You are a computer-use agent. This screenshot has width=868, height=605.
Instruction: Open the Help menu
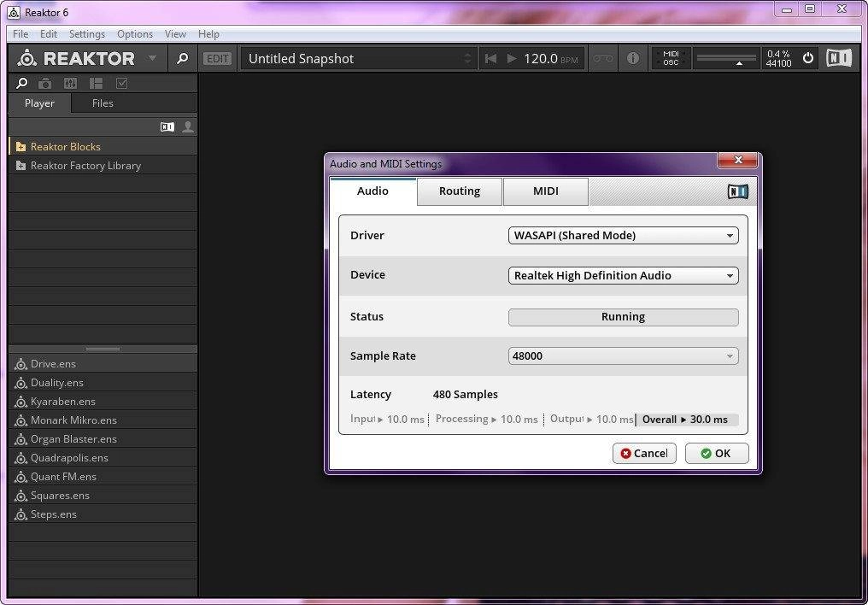coord(208,34)
